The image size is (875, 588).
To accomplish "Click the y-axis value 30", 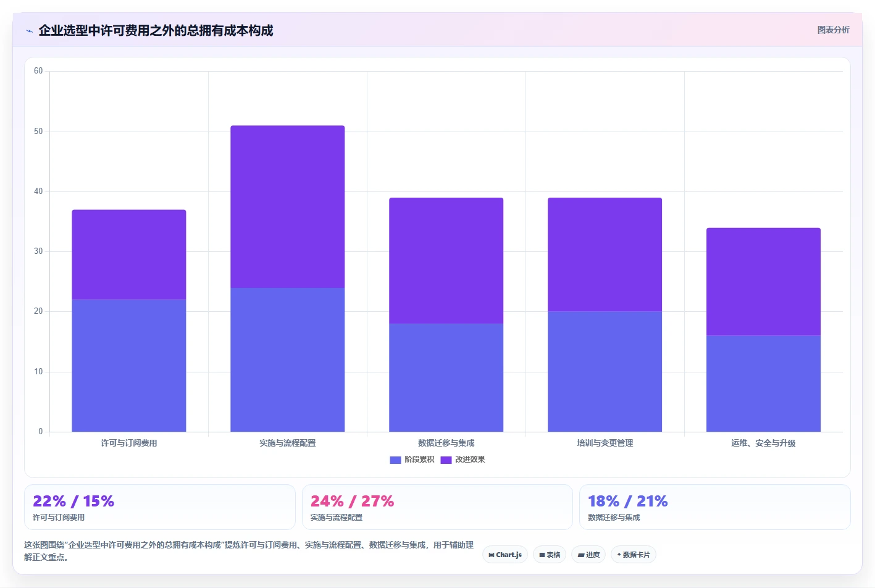I will [38, 251].
